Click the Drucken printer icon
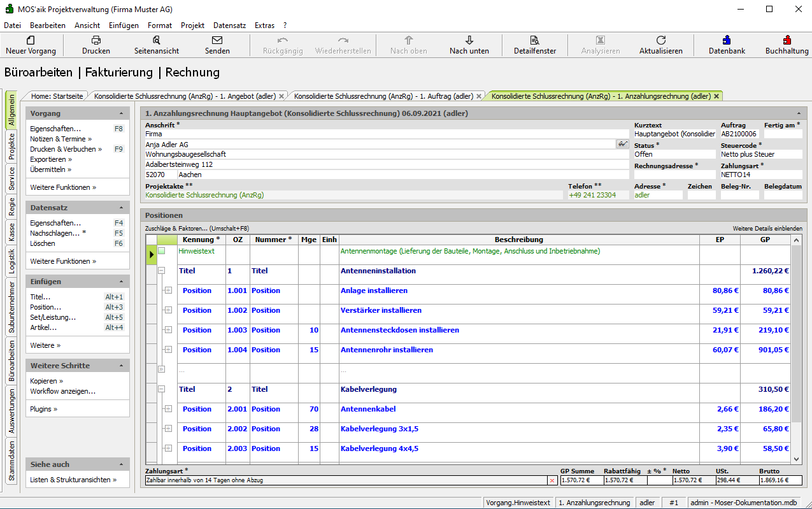This screenshot has height=509, width=812. pyautogui.click(x=96, y=40)
